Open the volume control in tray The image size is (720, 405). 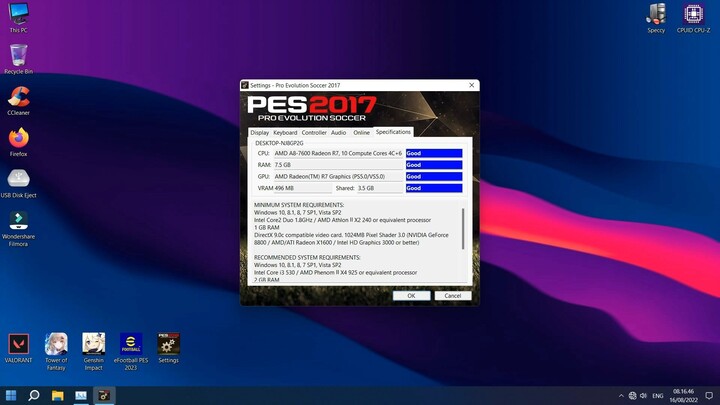pos(643,395)
